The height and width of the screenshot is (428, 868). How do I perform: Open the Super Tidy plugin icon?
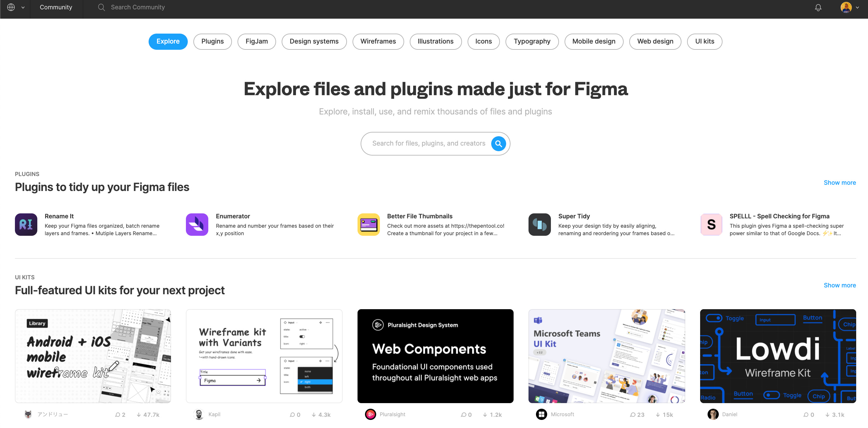tap(539, 225)
